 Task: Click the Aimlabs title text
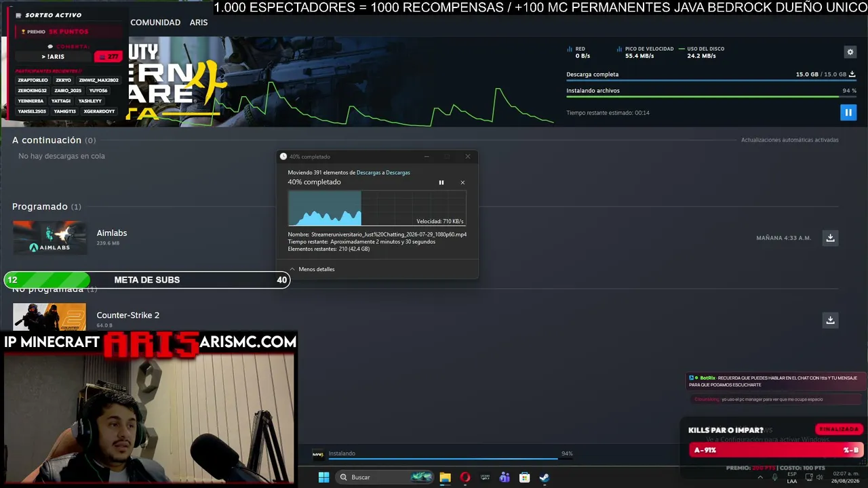coord(112,233)
